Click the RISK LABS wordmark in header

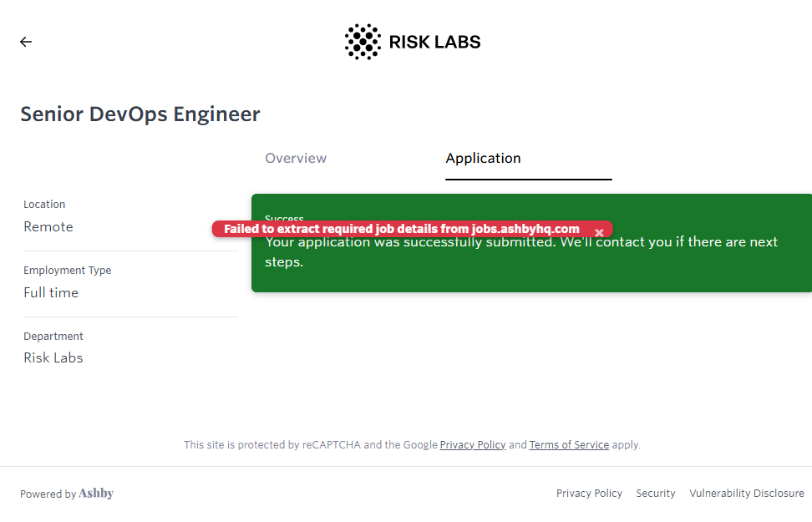click(x=434, y=42)
